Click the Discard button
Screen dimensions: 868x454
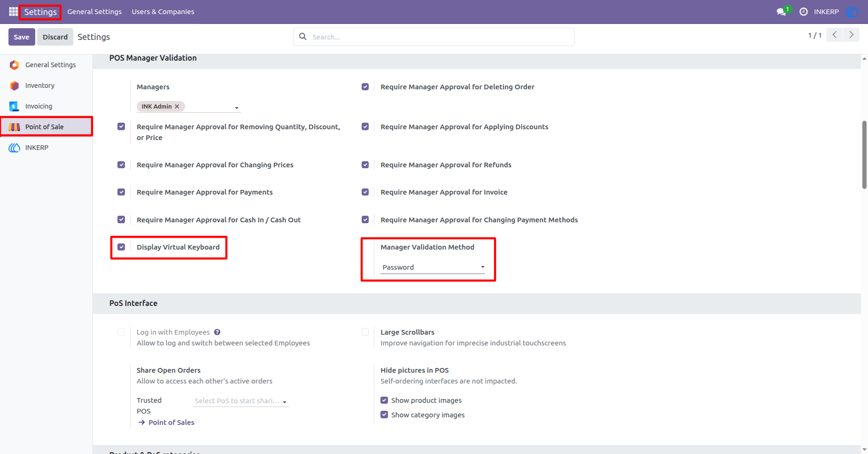[x=55, y=37]
